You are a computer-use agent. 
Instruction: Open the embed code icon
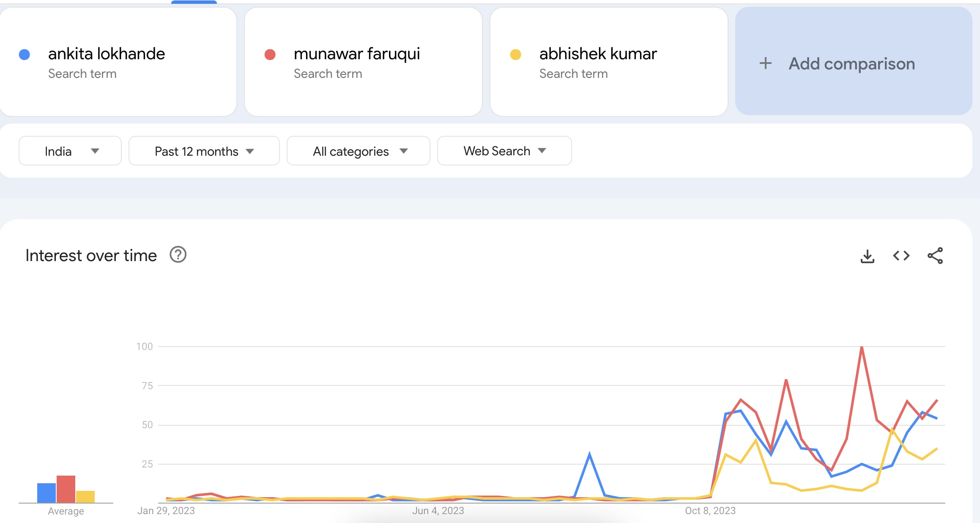tap(901, 256)
